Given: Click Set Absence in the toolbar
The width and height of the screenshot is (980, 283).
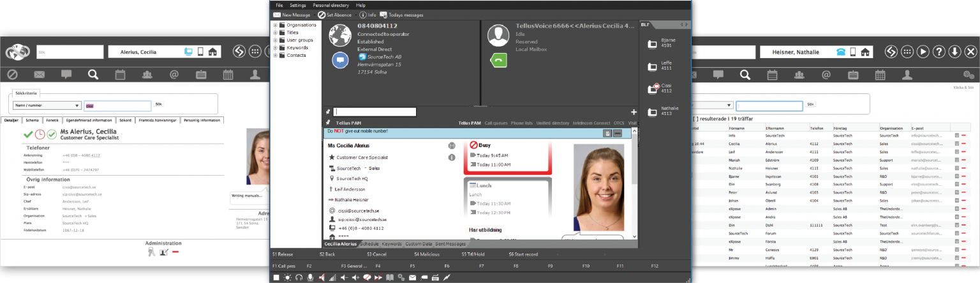Looking at the screenshot, I should (336, 15).
